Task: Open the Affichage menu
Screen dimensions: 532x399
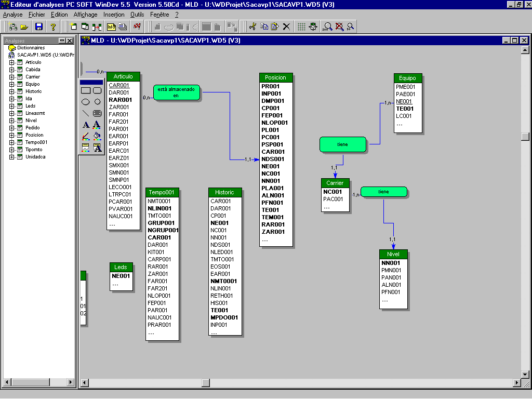Action: tap(86, 15)
